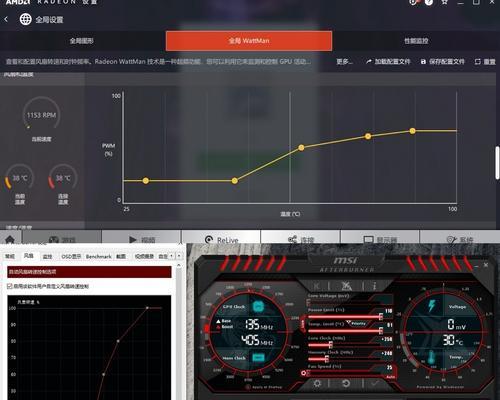Click 加载配置文件 load profile button
This screenshot has width=500, height=400.
click(x=388, y=61)
